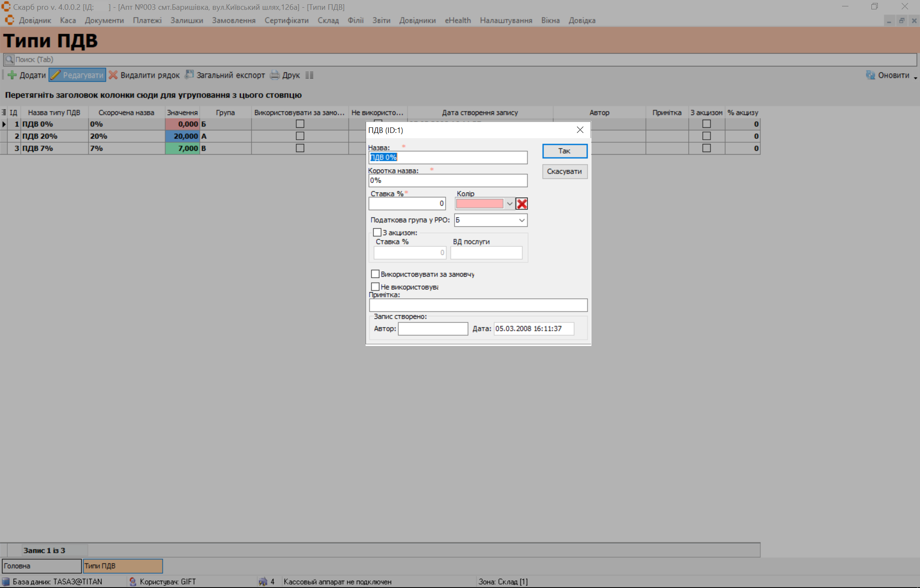Click the column layout icon beside Друк
Viewport: 920px width, 588px height.
(x=309, y=75)
